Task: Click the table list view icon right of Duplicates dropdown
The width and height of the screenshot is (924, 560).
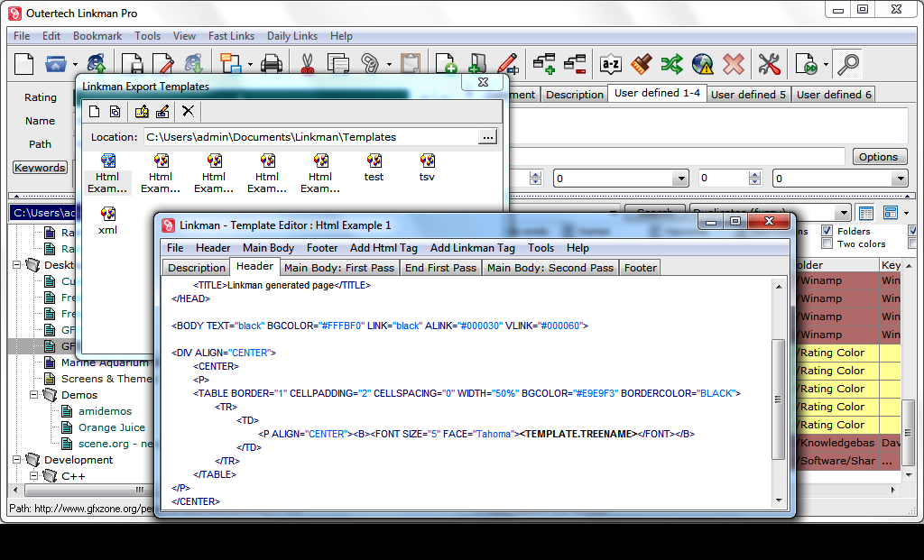Action: 865,213
